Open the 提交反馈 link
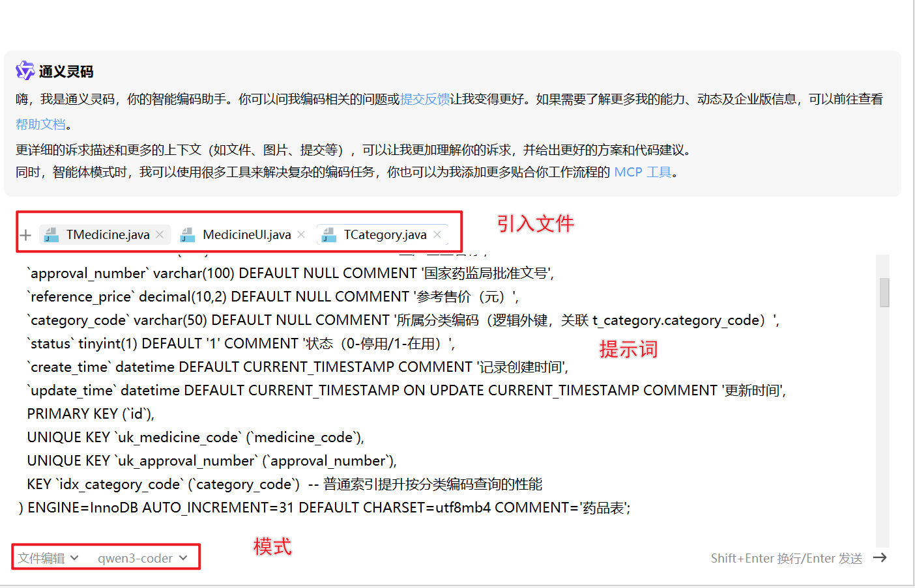915x588 pixels. [x=425, y=99]
